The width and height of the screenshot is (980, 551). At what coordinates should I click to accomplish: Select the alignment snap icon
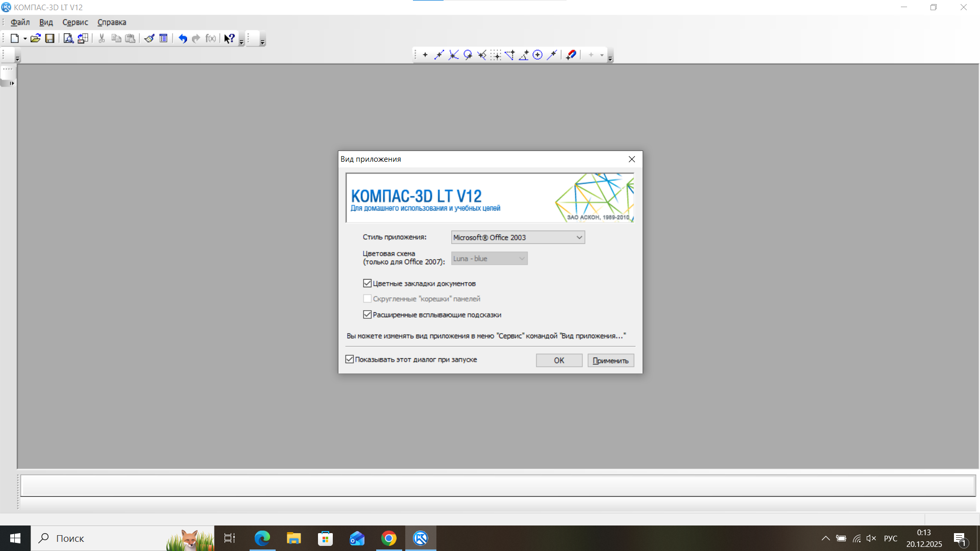(x=509, y=55)
